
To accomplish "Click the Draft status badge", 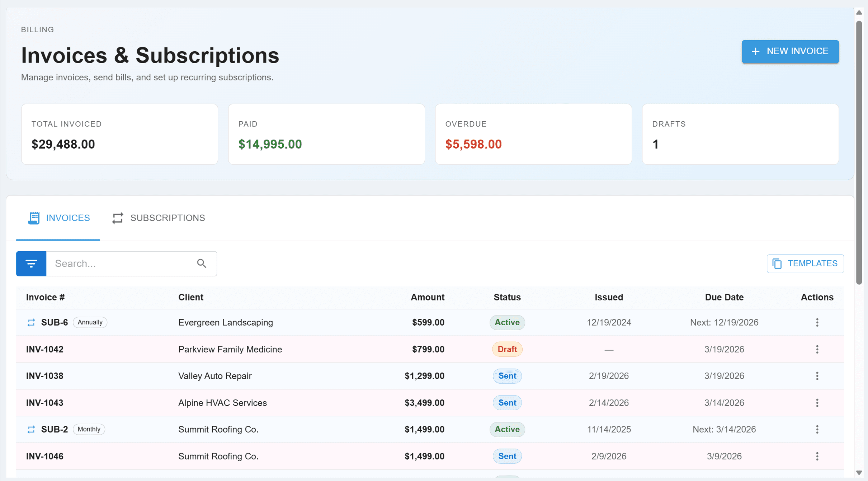I will click(507, 349).
